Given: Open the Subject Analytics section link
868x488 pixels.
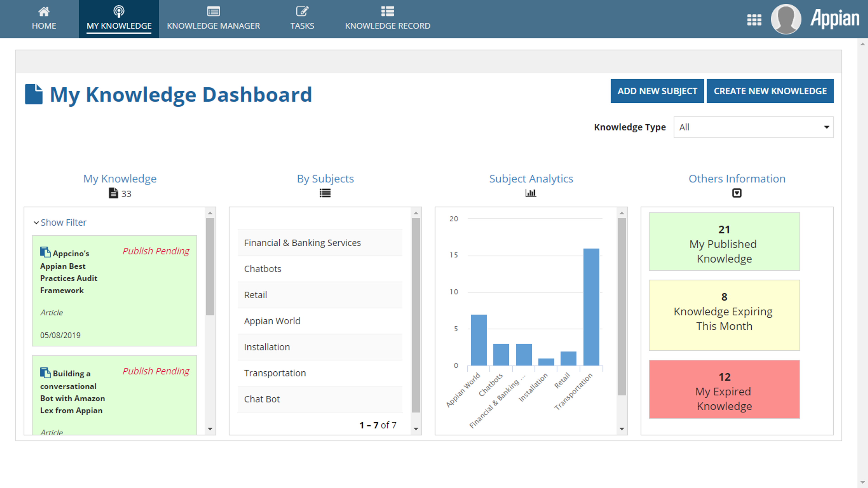Looking at the screenshot, I should pos(531,179).
